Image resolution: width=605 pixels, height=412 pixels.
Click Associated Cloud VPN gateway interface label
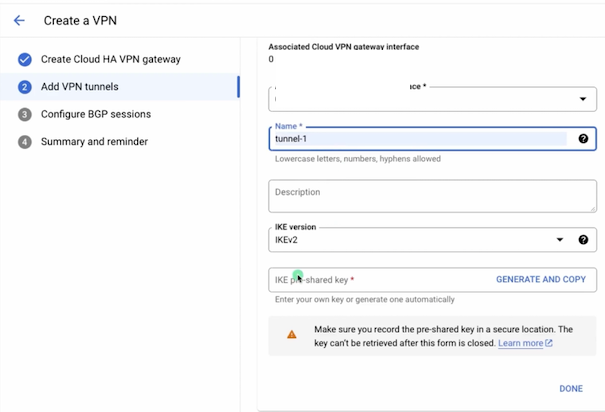pos(344,47)
